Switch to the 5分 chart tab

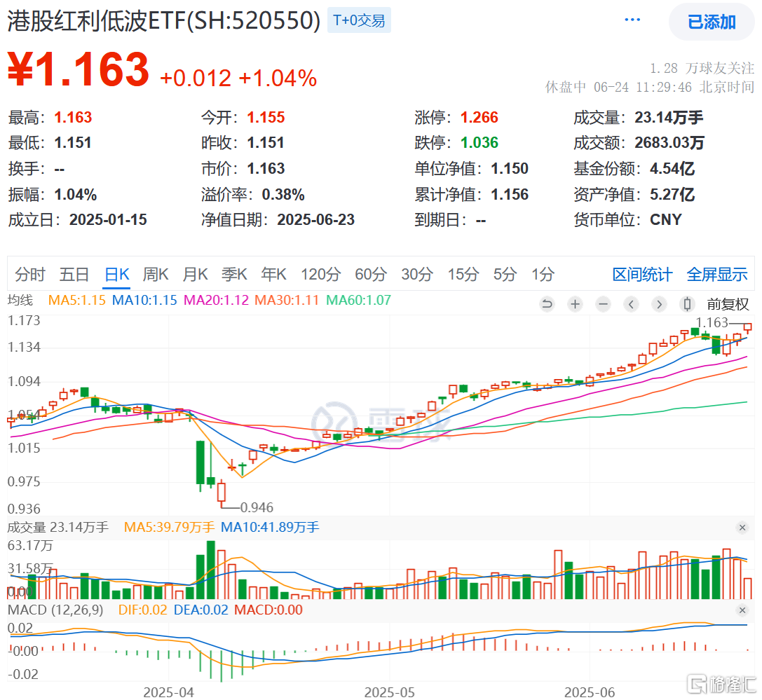point(505,275)
